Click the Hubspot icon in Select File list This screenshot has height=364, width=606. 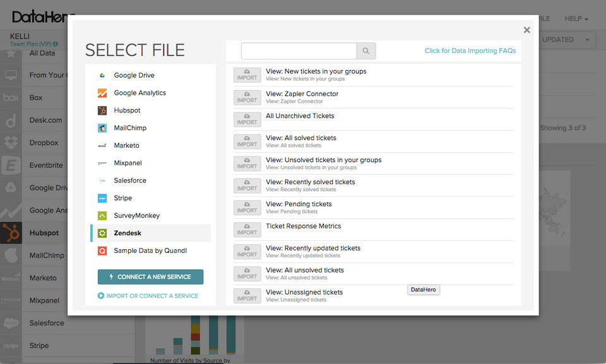tap(102, 110)
